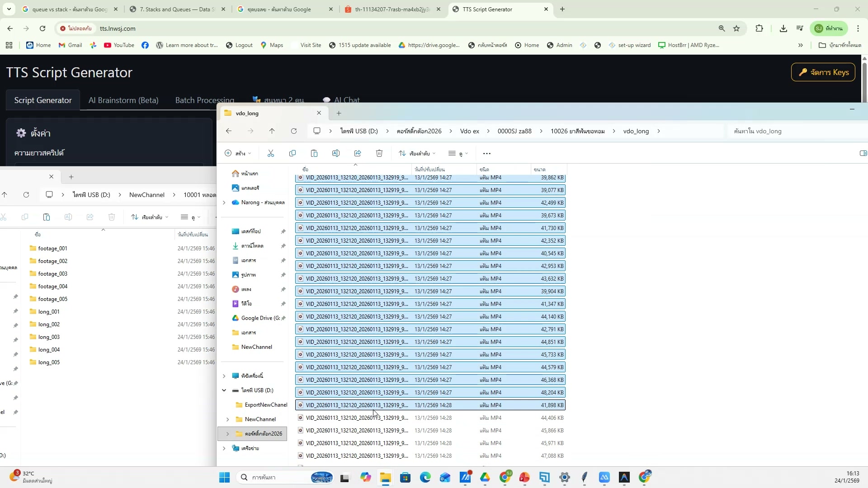The image size is (868, 488).
Task: Toggle the bookmark star in the address bar
Action: point(737,28)
